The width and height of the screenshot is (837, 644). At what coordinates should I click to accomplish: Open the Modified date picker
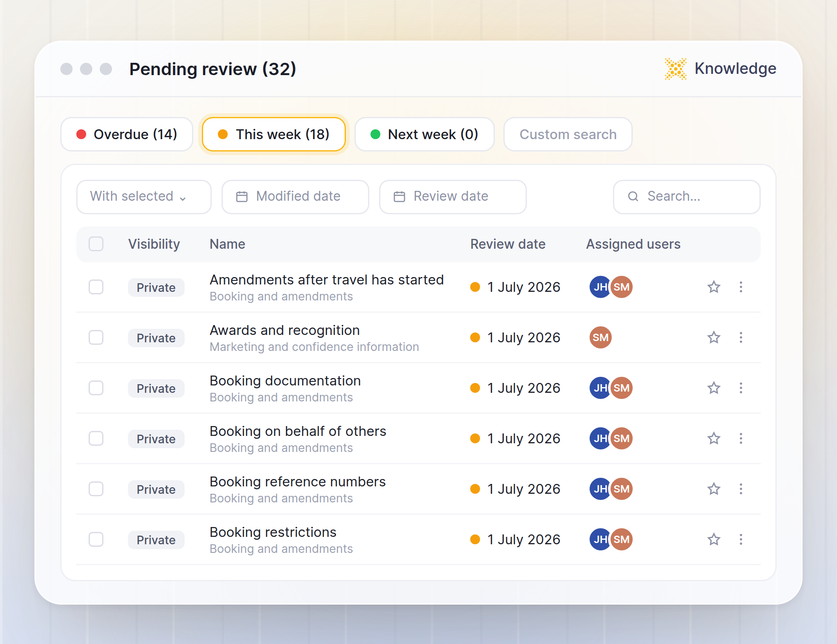[x=295, y=197]
